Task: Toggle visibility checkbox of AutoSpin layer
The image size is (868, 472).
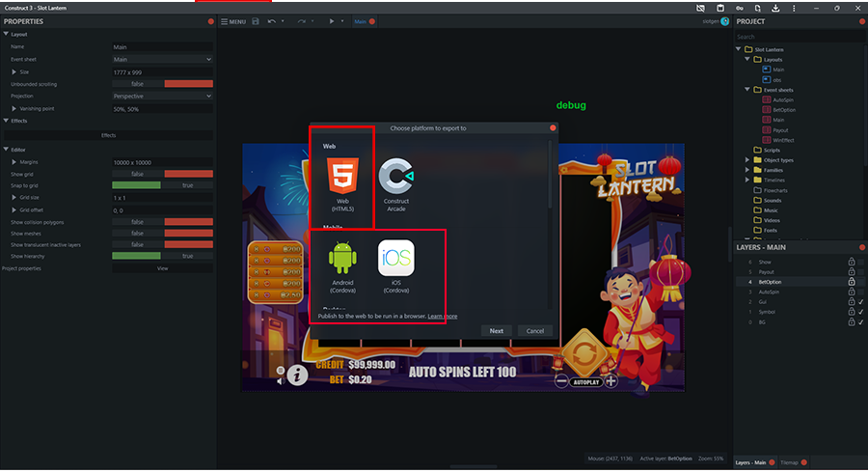Action: click(861, 292)
